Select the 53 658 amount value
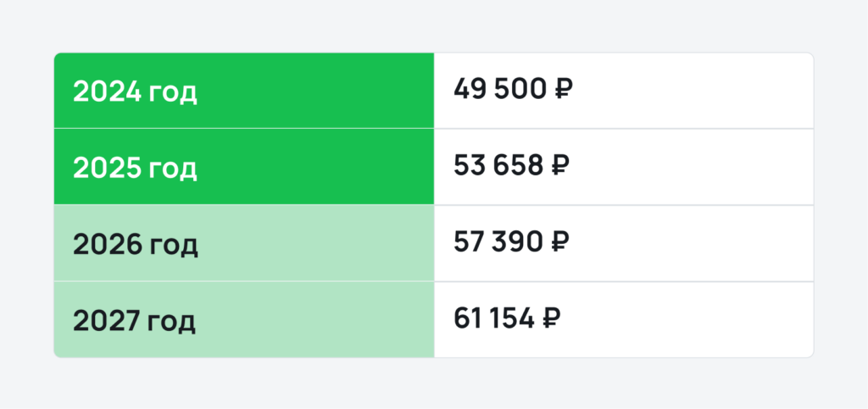 click(x=498, y=165)
